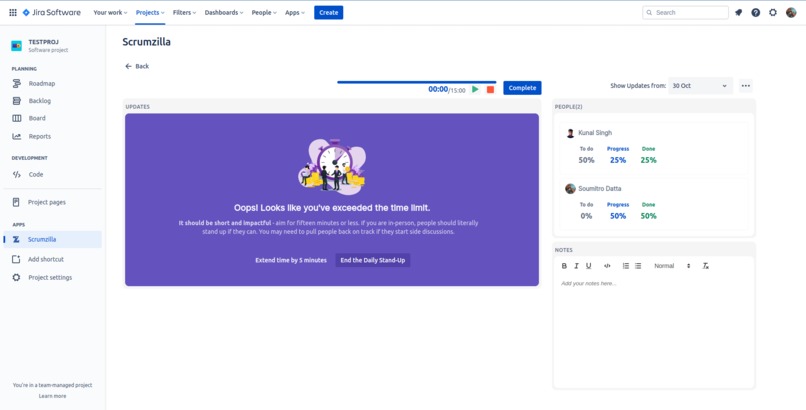Toggle underline in notes editor
This screenshot has height=410, width=806.
coord(589,266)
